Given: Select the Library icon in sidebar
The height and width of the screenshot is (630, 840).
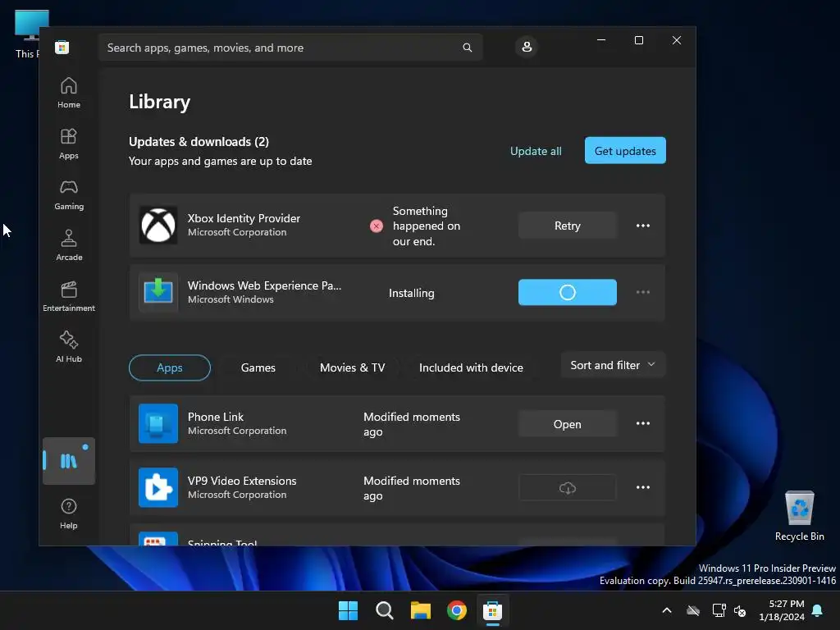Looking at the screenshot, I should [x=69, y=461].
